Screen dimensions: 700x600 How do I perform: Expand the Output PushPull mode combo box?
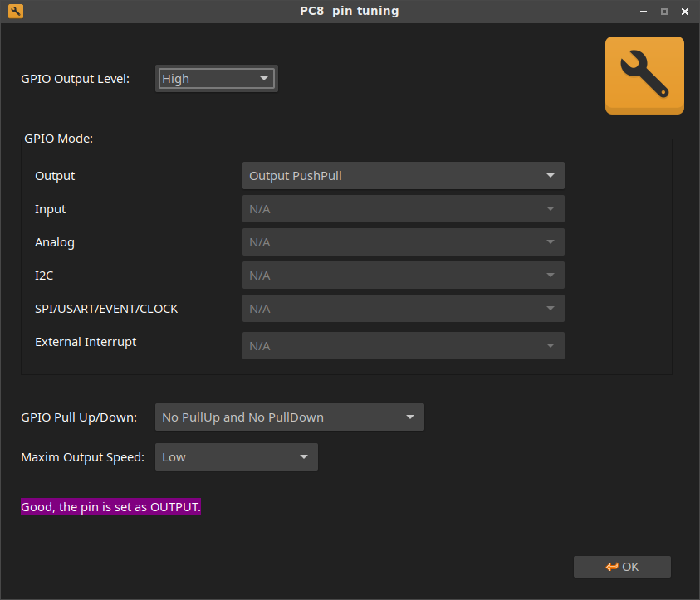point(403,176)
